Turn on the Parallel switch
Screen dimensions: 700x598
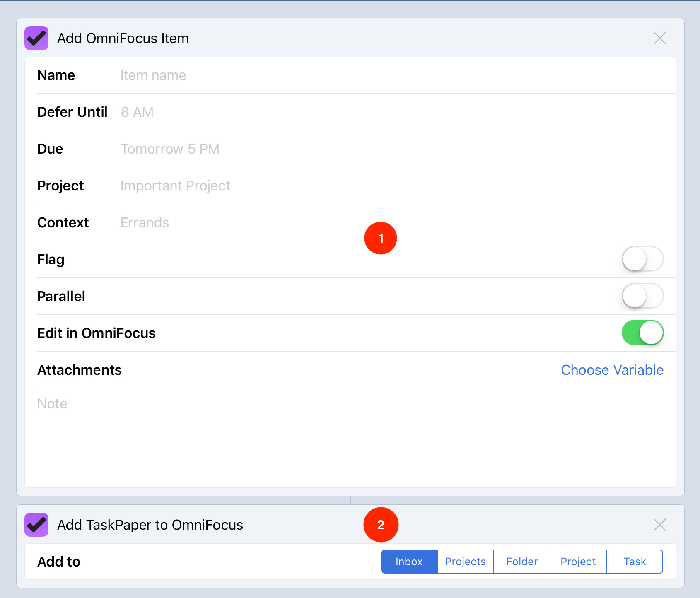(x=642, y=296)
